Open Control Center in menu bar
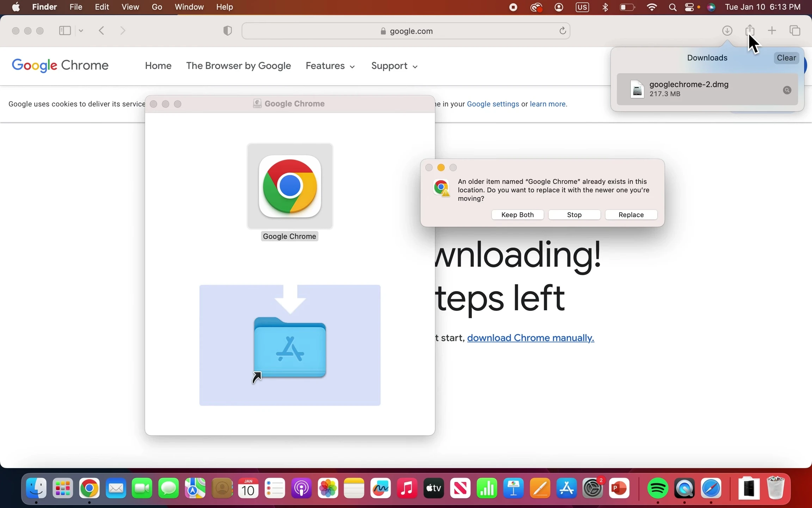 [x=690, y=7]
